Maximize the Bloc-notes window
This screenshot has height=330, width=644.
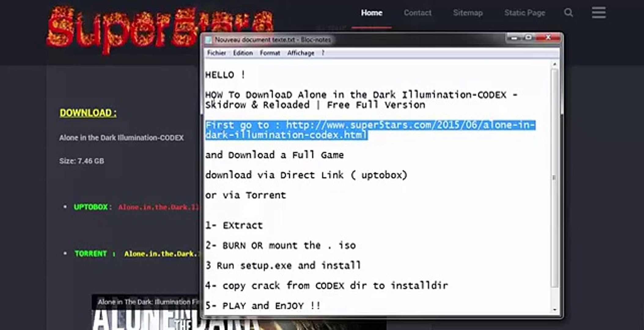coord(528,38)
